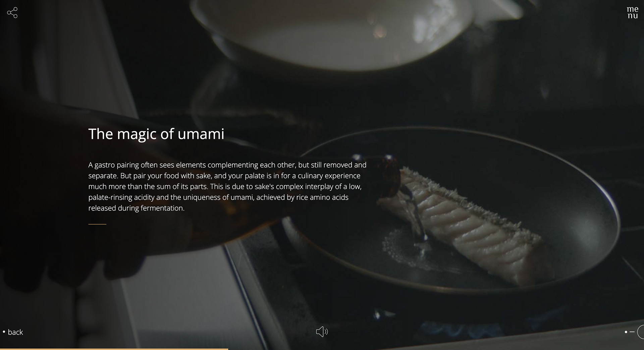
Task: Click the word 'umami' in the heading
Action: pos(201,134)
